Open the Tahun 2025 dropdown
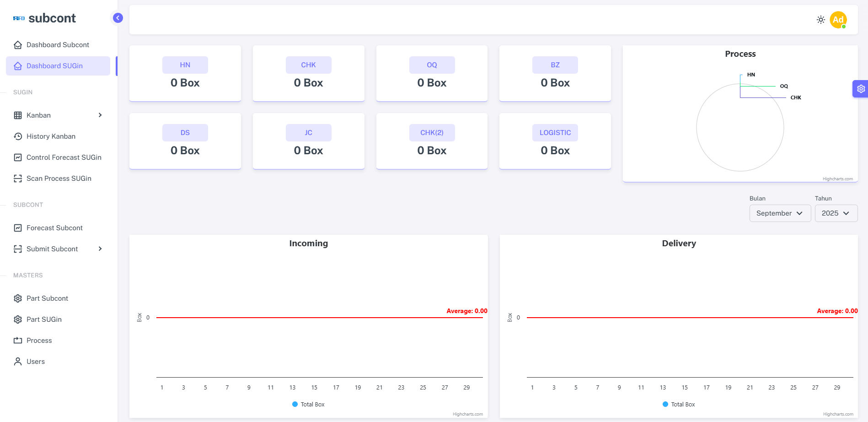Screen dimensions: 868x422 (x=836, y=213)
